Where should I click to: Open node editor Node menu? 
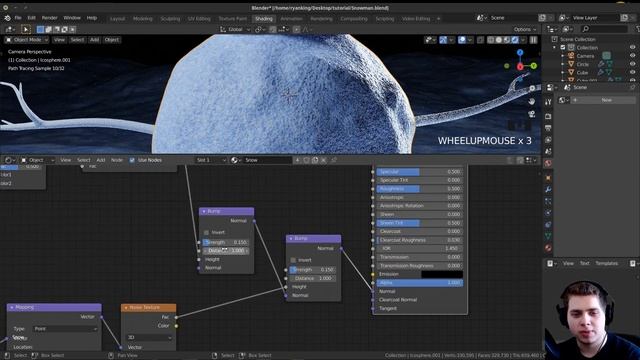[117, 160]
